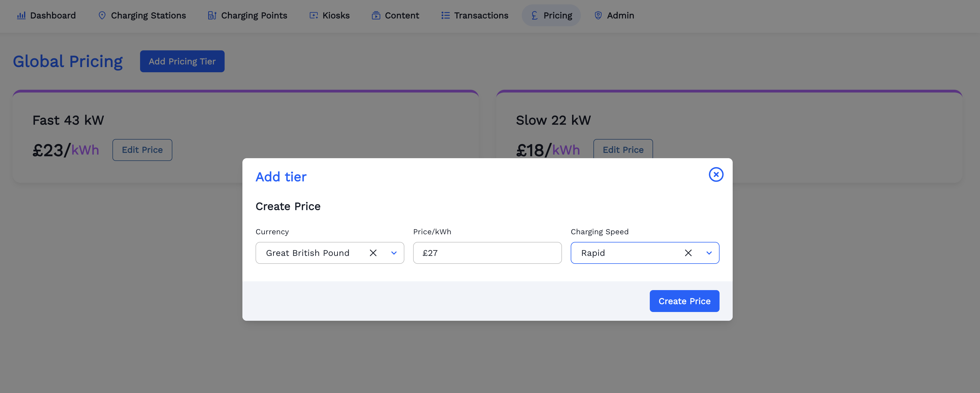Screen dimensions: 980x393
Task: Click the Add Pricing Tier button
Action: (182, 61)
